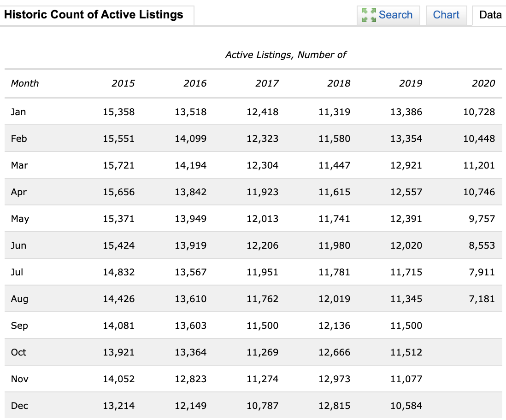This screenshot has height=420, width=506.
Task: Click the Month column header
Action: tap(24, 83)
